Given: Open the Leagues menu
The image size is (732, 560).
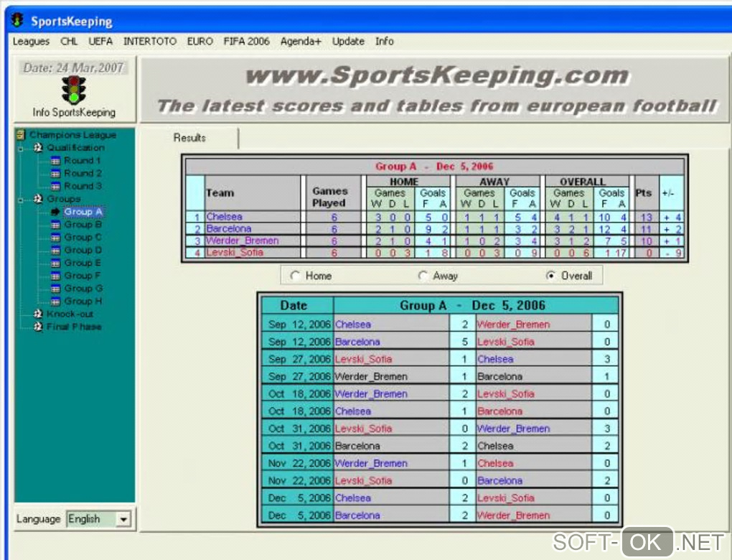Looking at the screenshot, I should [31, 42].
